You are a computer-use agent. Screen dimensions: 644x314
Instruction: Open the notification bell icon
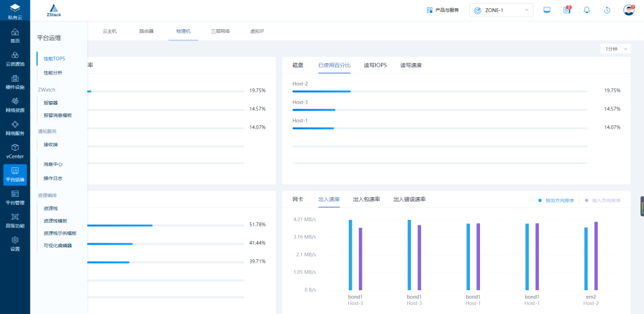(x=587, y=10)
